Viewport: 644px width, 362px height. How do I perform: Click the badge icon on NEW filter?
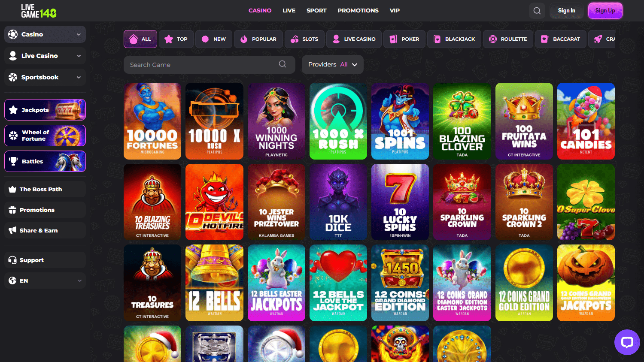click(x=205, y=39)
